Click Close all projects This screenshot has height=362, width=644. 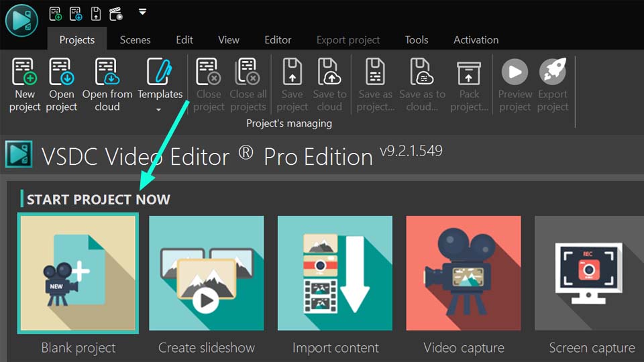pos(248,84)
